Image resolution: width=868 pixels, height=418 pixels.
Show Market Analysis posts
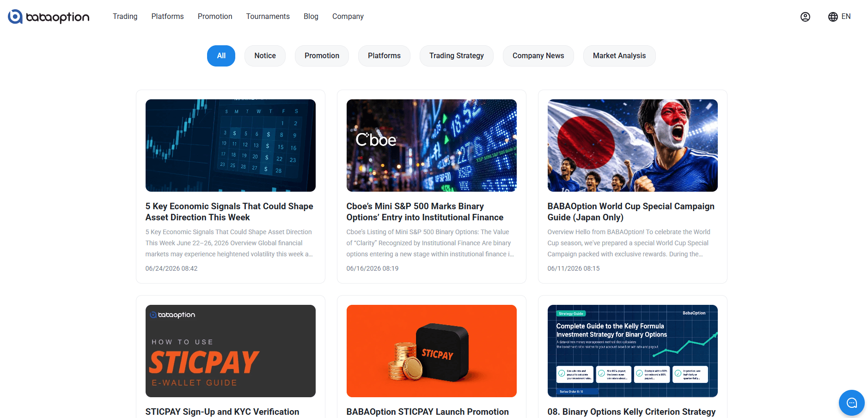click(619, 56)
